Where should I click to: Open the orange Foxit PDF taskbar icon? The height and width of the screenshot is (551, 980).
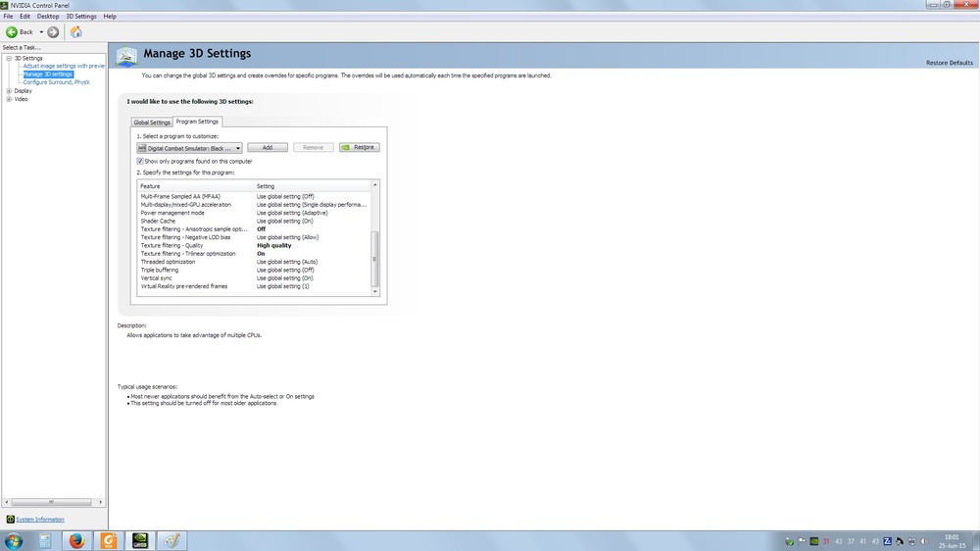click(109, 540)
